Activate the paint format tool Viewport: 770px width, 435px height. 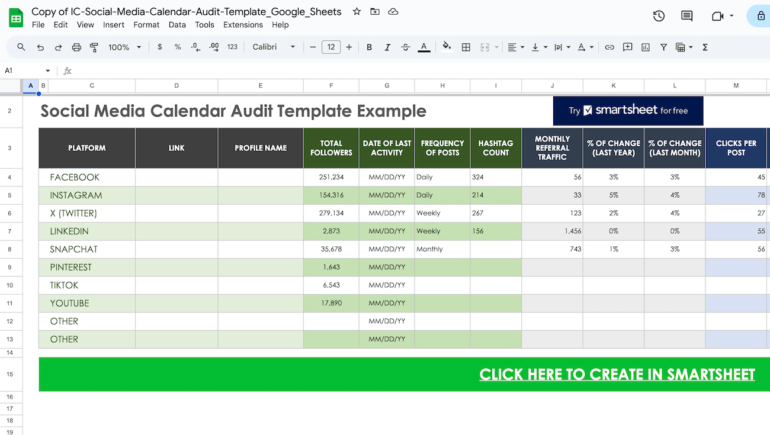point(94,47)
